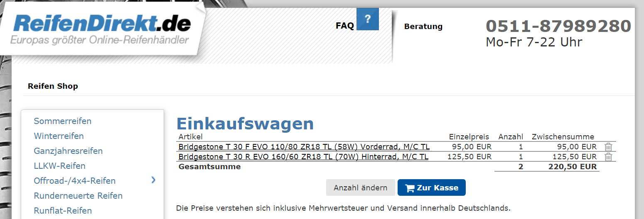Go to Sommerreifen category
644x219 pixels.
63,121
